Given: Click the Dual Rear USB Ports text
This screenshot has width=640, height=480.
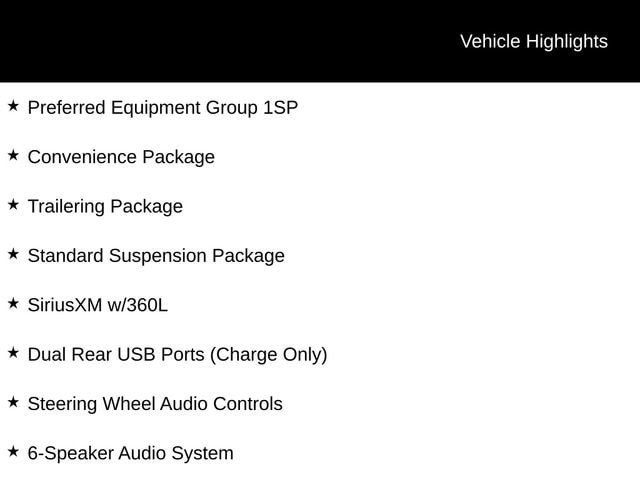Looking at the screenshot, I should 116,355.
